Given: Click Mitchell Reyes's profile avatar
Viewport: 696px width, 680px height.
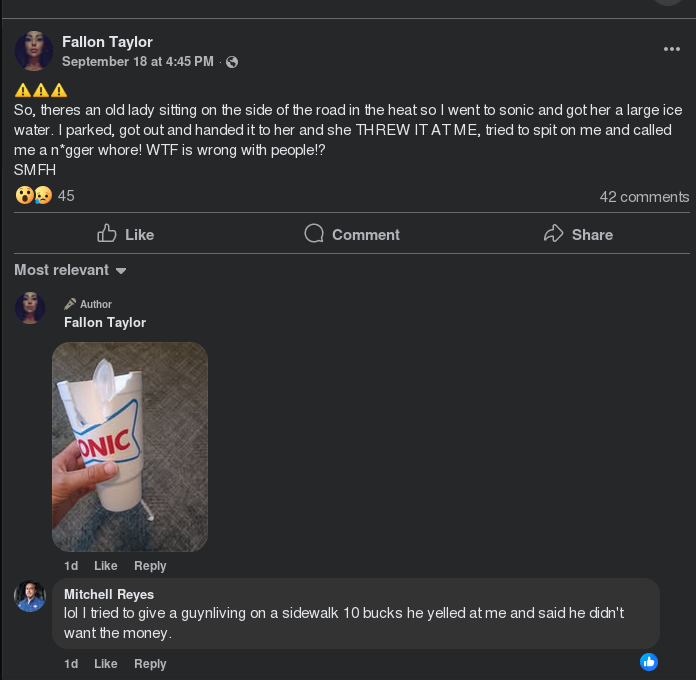Looking at the screenshot, I should pyautogui.click(x=30, y=596).
